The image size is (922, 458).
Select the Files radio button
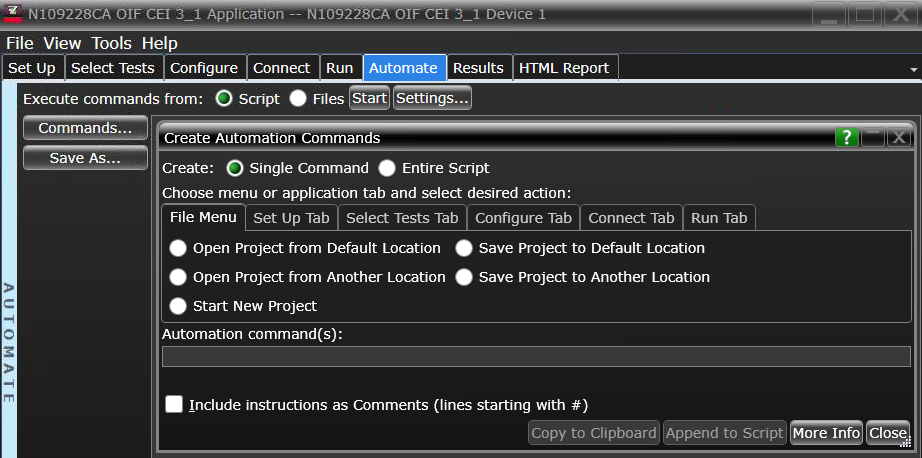[298, 98]
